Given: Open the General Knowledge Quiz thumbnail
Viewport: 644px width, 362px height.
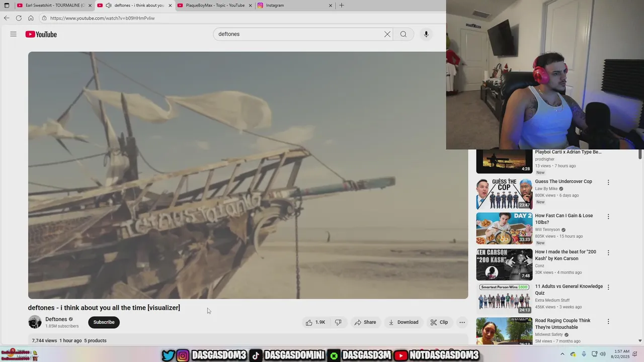Looking at the screenshot, I should [x=504, y=299].
